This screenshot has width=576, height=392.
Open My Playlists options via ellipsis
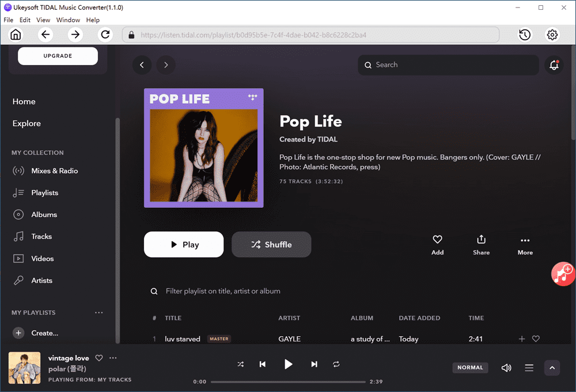(x=98, y=313)
